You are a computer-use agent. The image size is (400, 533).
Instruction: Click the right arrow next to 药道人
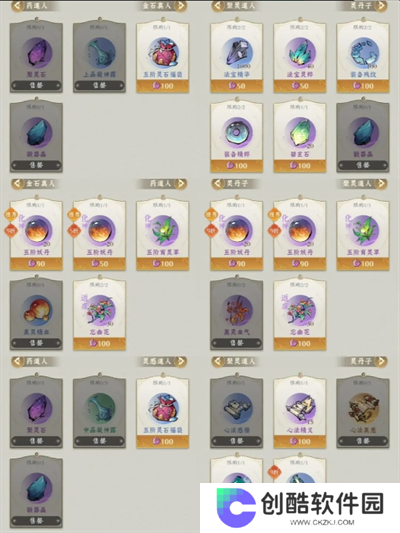click(180, 184)
